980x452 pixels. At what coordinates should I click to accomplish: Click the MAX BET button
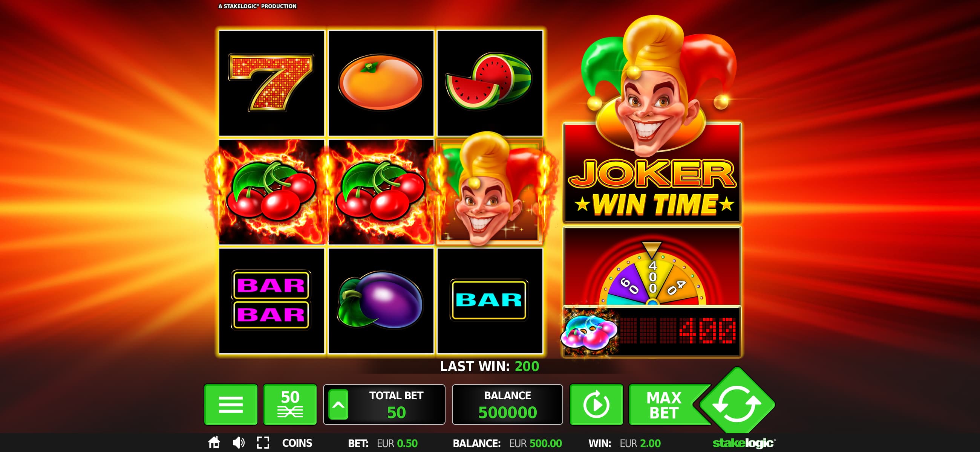click(x=664, y=405)
